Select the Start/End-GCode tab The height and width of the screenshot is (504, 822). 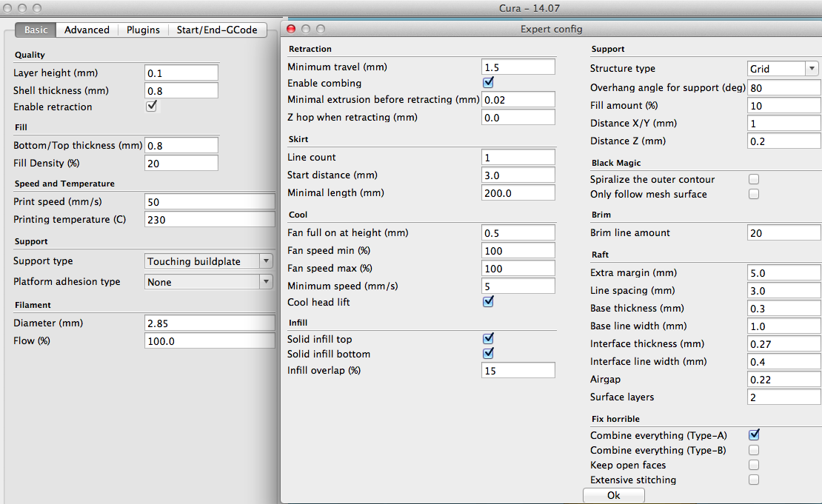pos(216,30)
